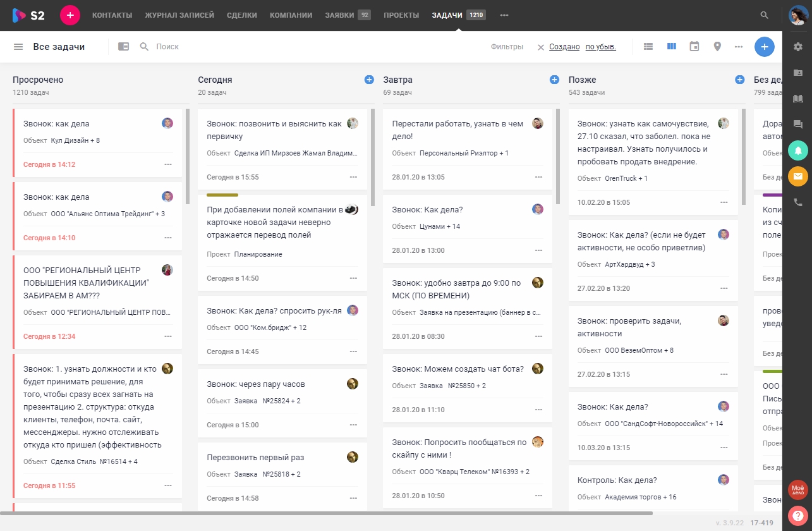The image size is (812, 531).
Task: Expand hidden sections via top navigation ellipsis
Action: [x=505, y=14]
